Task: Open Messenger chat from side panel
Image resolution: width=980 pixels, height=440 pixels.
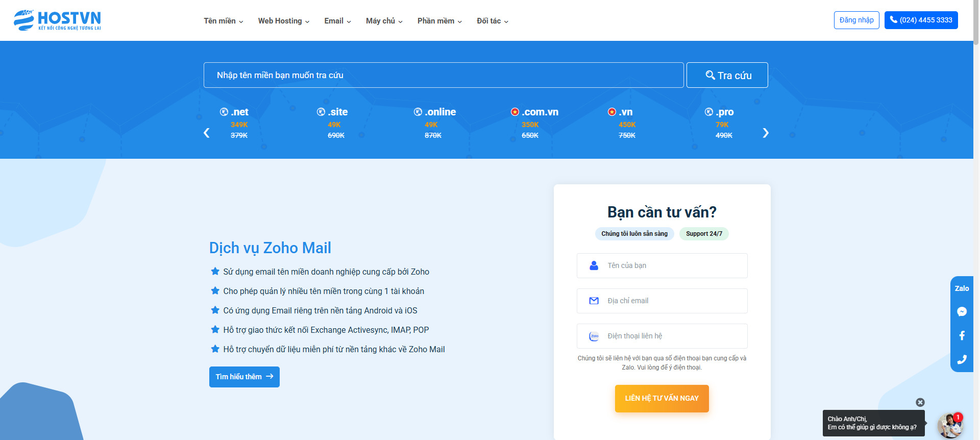Action: tap(962, 311)
